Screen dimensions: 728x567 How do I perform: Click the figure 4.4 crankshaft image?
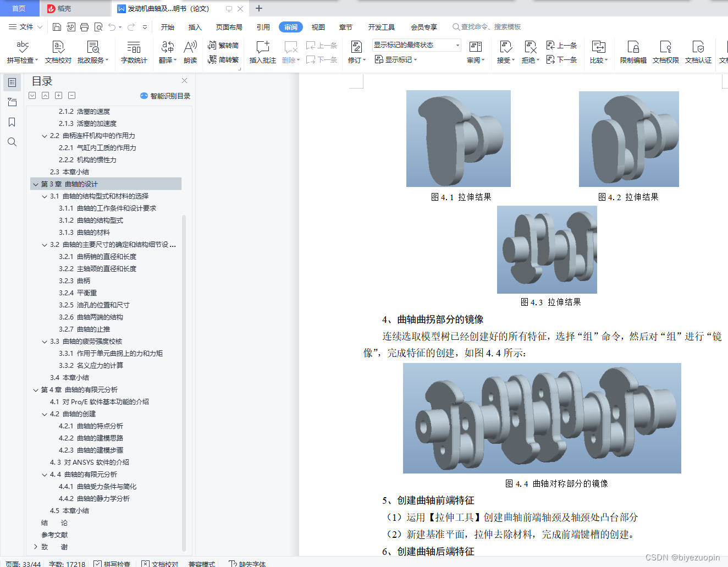click(x=542, y=418)
